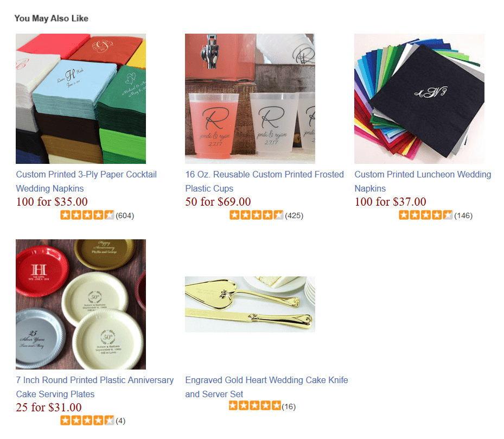Click the 100 for $35.00 price

click(52, 202)
